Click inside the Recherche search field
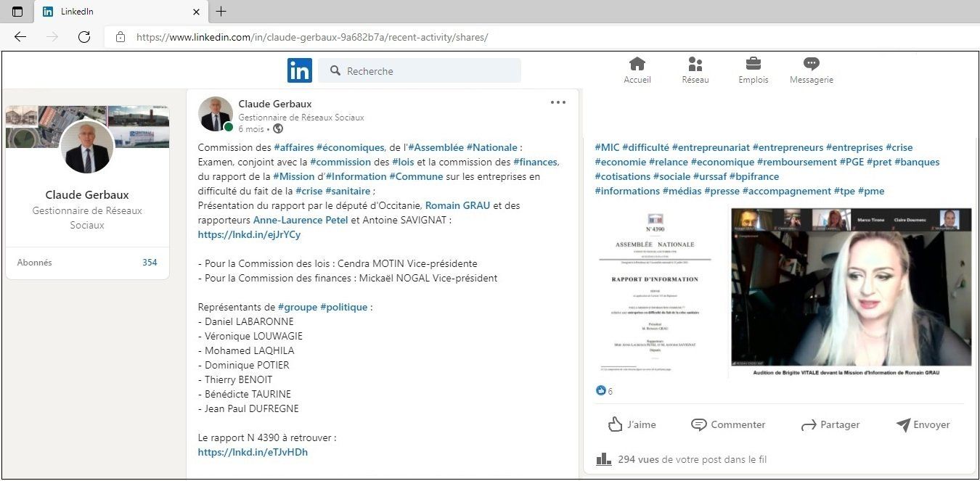Viewport: 980px width, 481px height. pyautogui.click(x=420, y=70)
